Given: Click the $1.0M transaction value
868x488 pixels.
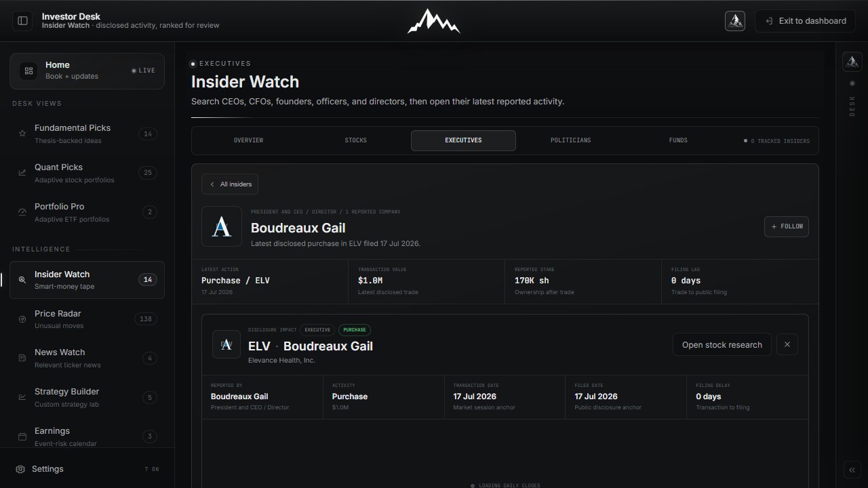Looking at the screenshot, I should tap(370, 281).
